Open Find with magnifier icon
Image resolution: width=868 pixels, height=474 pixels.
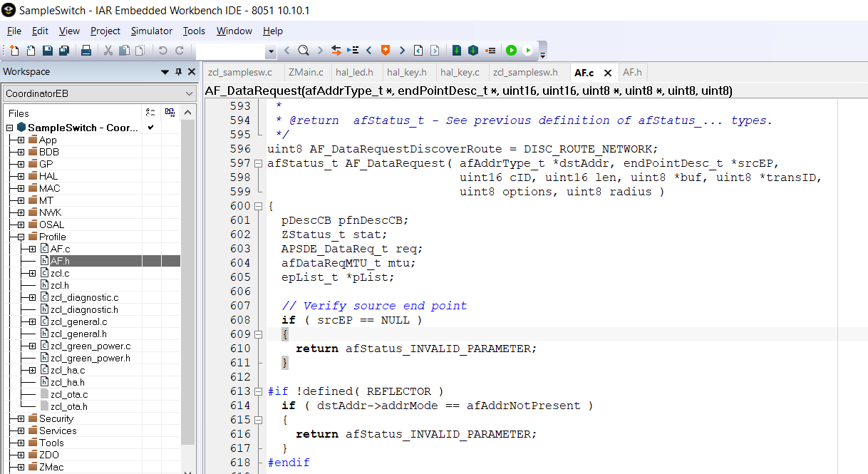point(303,51)
